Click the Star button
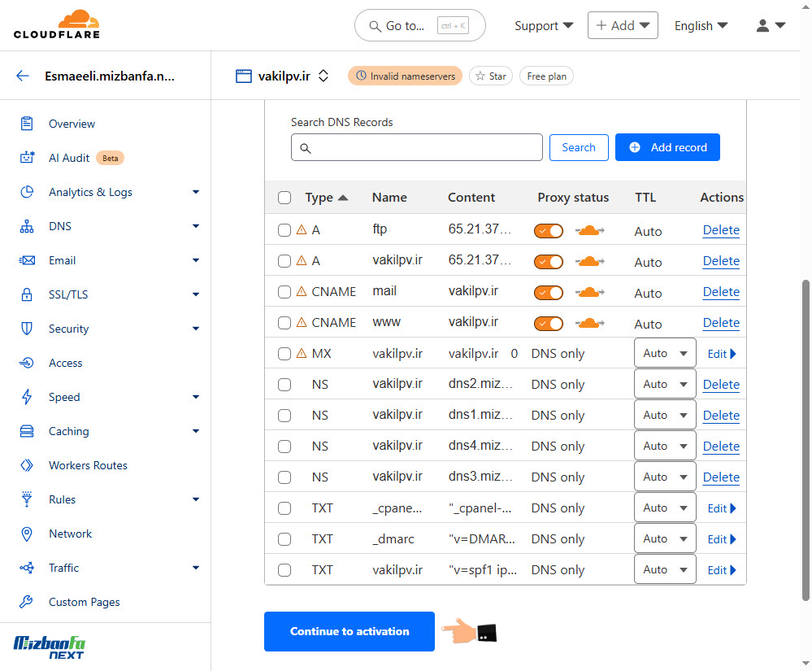Screen dimensions: 812x671 [x=490, y=76]
